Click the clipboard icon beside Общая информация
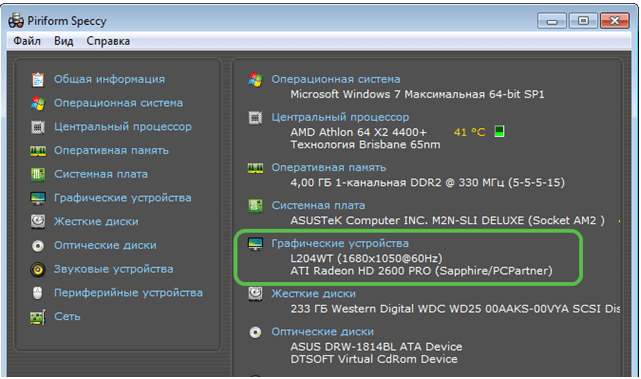This screenshot has width=641, height=379. tap(38, 79)
